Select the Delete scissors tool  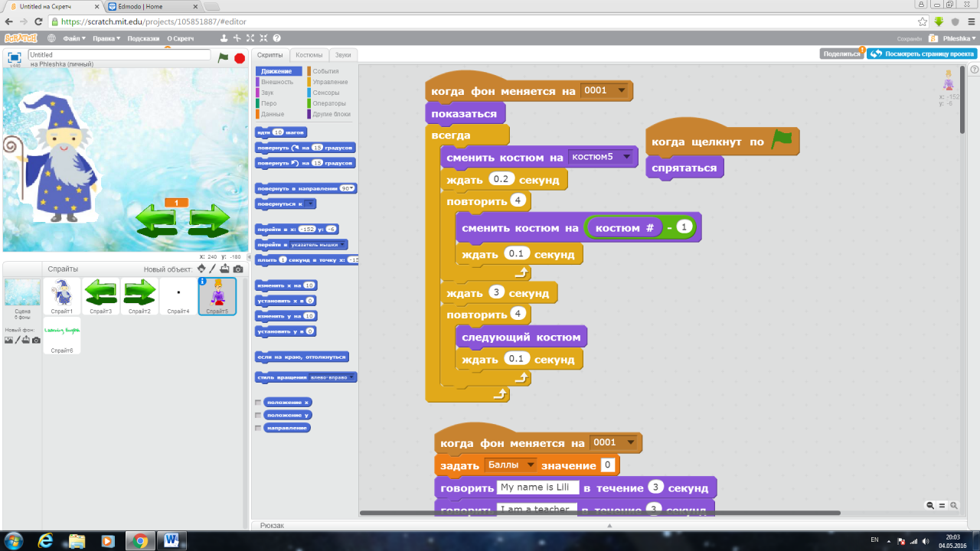coord(237,38)
